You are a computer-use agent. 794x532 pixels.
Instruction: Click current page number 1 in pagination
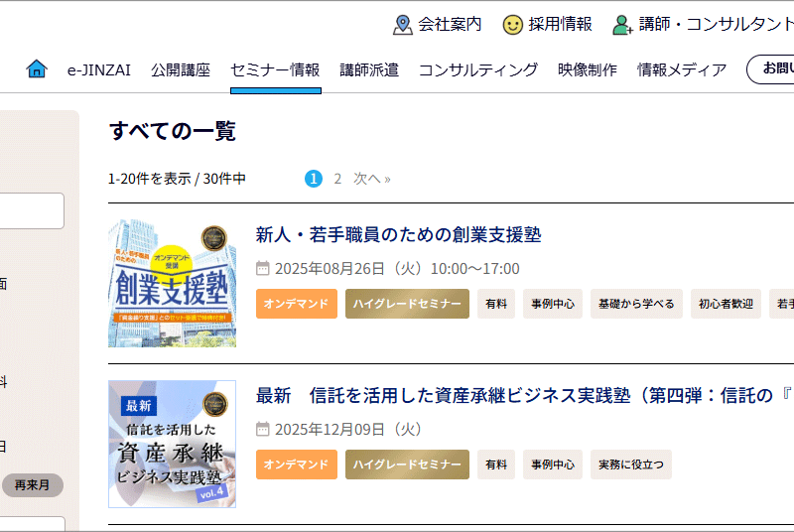[314, 179]
